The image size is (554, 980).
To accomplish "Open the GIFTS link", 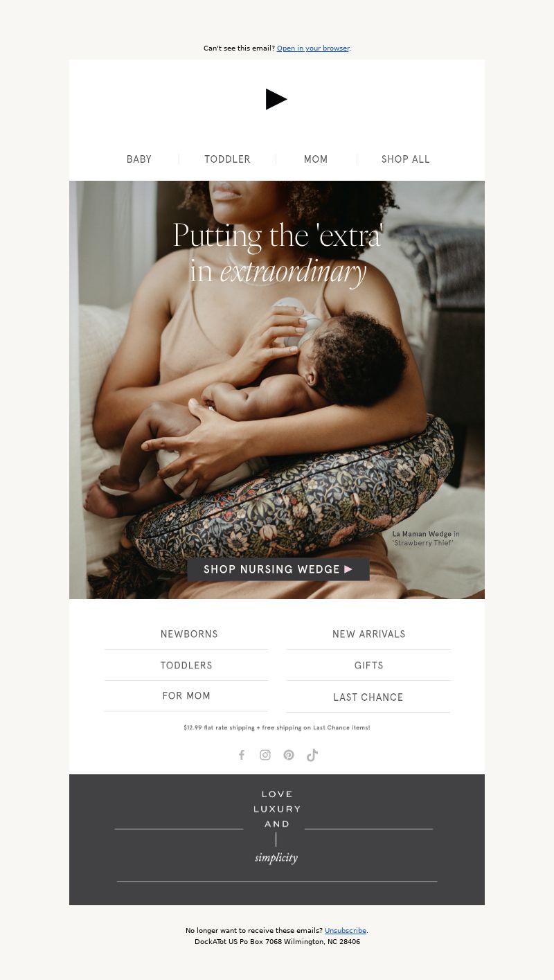I will point(369,666).
